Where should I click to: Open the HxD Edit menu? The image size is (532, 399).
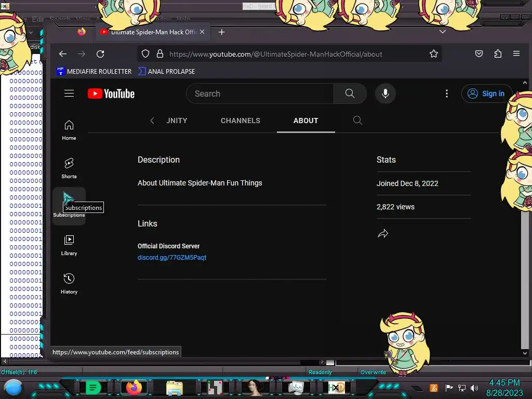(37, 19)
